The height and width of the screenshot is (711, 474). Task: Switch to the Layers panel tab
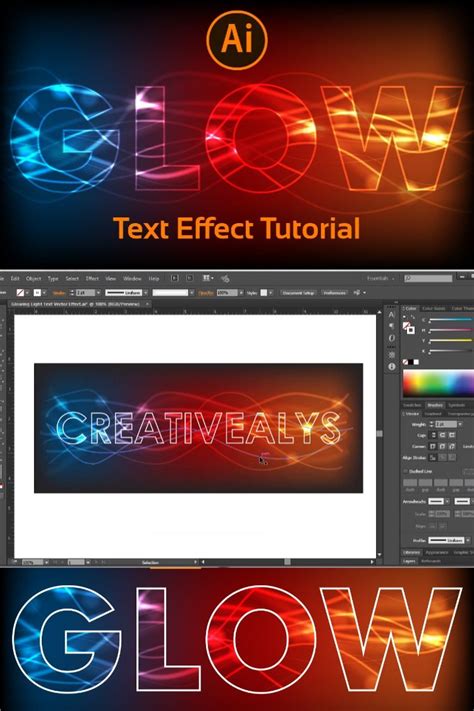pos(409,561)
